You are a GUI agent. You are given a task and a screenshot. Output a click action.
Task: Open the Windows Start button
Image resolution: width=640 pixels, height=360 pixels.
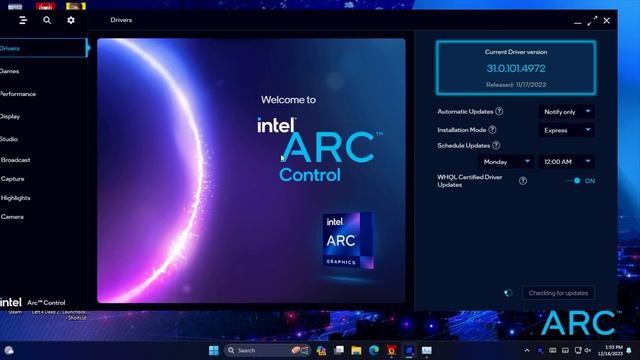[213, 350]
